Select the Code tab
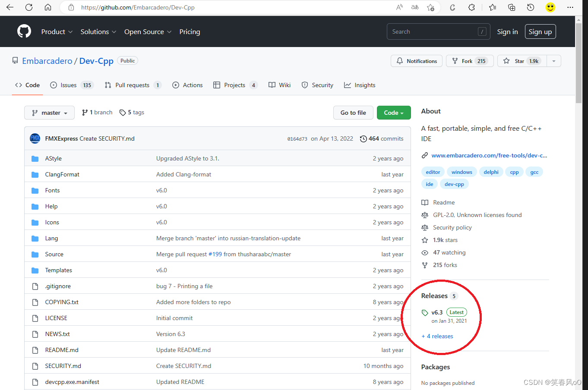The height and width of the screenshot is (390, 588). [27, 85]
